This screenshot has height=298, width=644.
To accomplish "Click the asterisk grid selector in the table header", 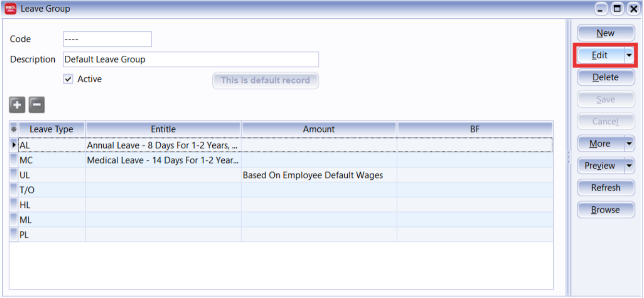I will 13,129.
